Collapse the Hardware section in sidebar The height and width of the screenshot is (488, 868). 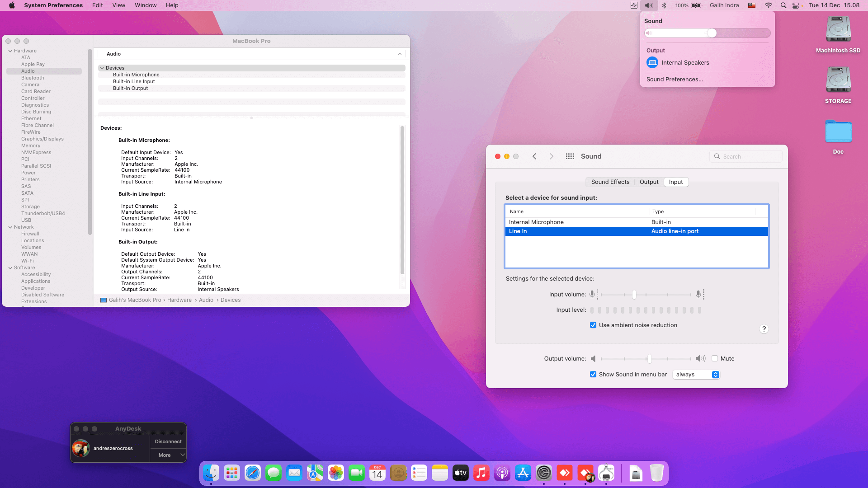pyautogui.click(x=10, y=51)
